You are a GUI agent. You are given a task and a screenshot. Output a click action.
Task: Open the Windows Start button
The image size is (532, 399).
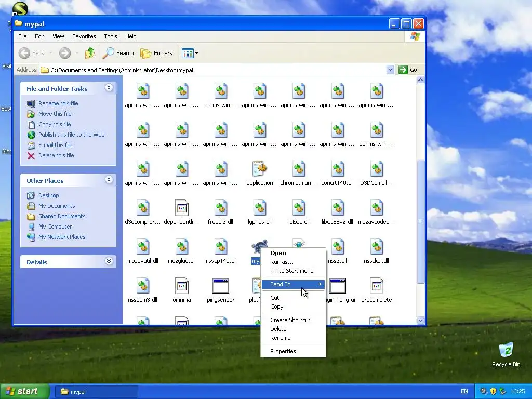pyautogui.click(x=25, y=392)
